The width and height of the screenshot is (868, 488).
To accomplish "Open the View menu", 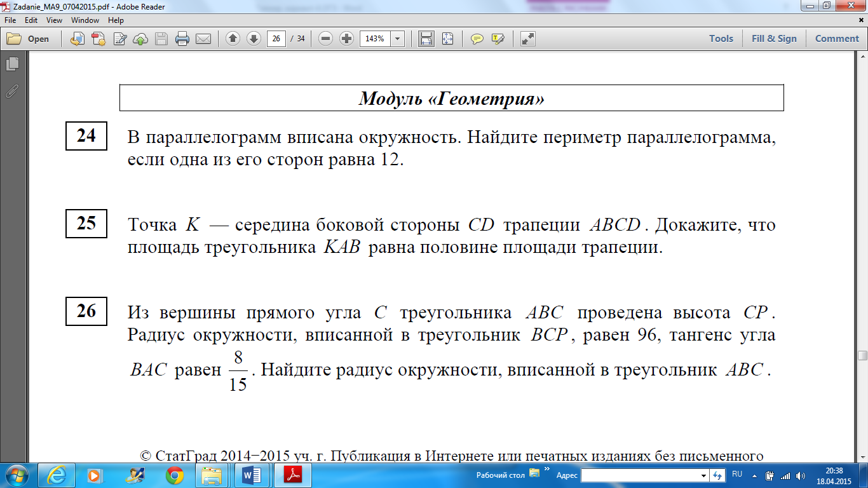I will click(55, 20).
